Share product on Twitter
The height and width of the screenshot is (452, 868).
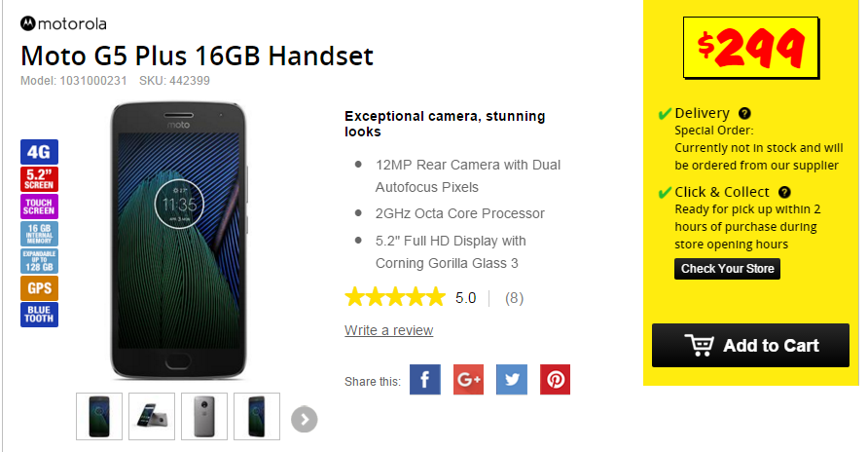[x=512, y=380]
